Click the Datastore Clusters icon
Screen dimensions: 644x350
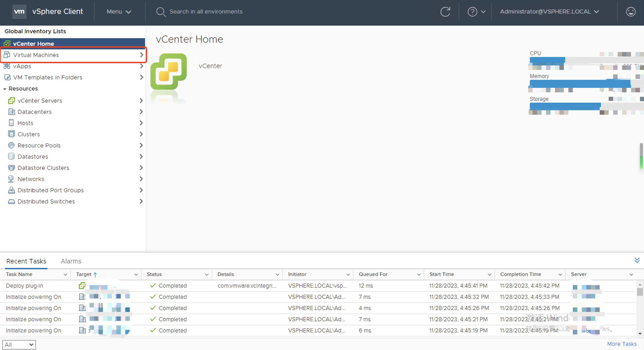(x=11, y=168)
